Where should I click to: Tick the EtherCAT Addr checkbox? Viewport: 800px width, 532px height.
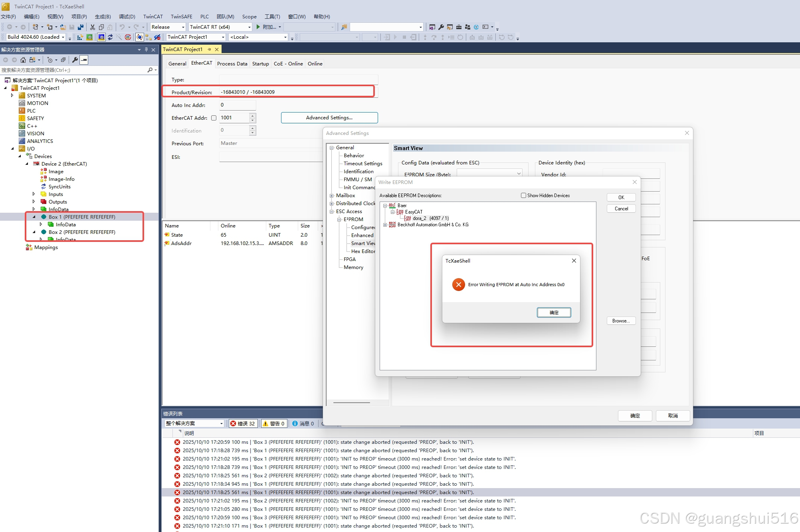point(214,118)
